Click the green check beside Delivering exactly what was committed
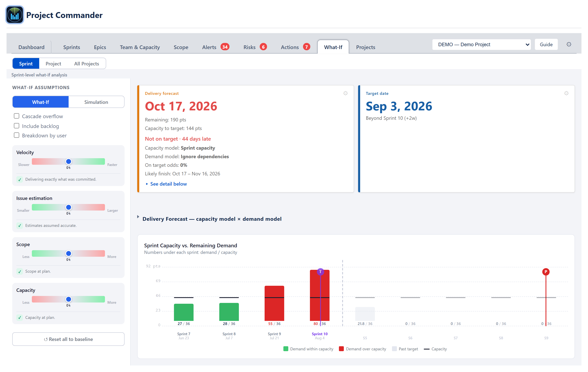Screen dimensions: 588x372 point(20,179)
